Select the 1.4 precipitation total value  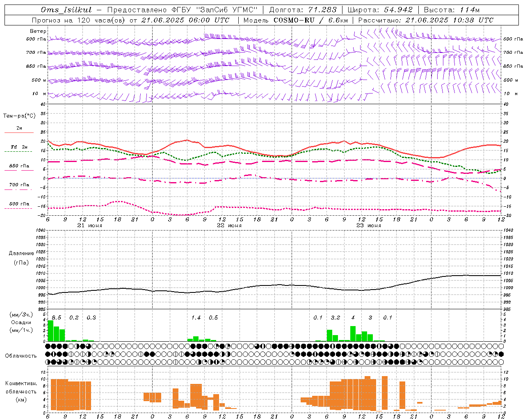coord(196,317)
